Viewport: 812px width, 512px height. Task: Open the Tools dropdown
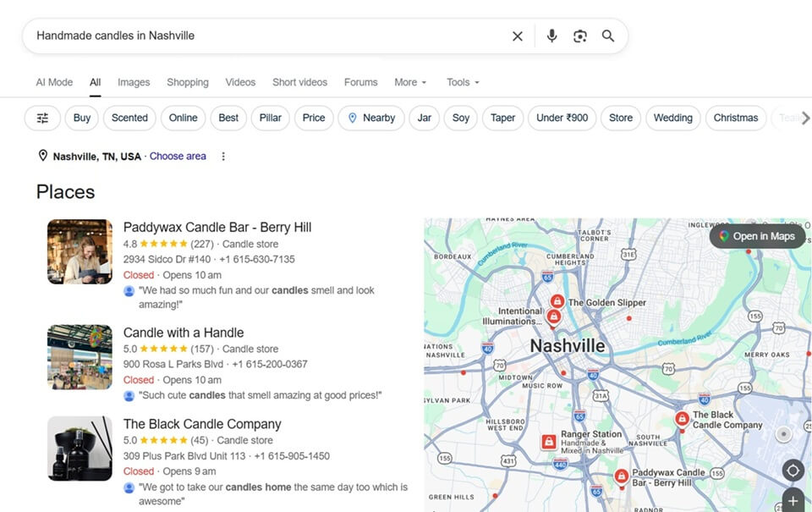point(463,82)
